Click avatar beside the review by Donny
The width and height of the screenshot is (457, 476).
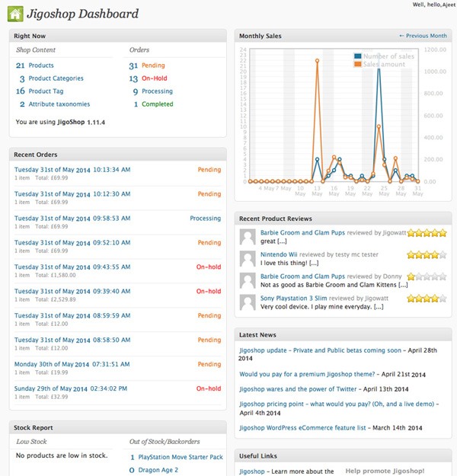click(x=247, y=280)
